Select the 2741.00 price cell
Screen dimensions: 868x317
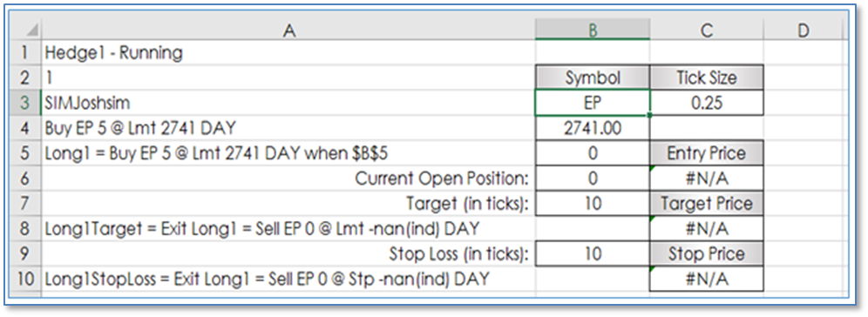[593, 128]
